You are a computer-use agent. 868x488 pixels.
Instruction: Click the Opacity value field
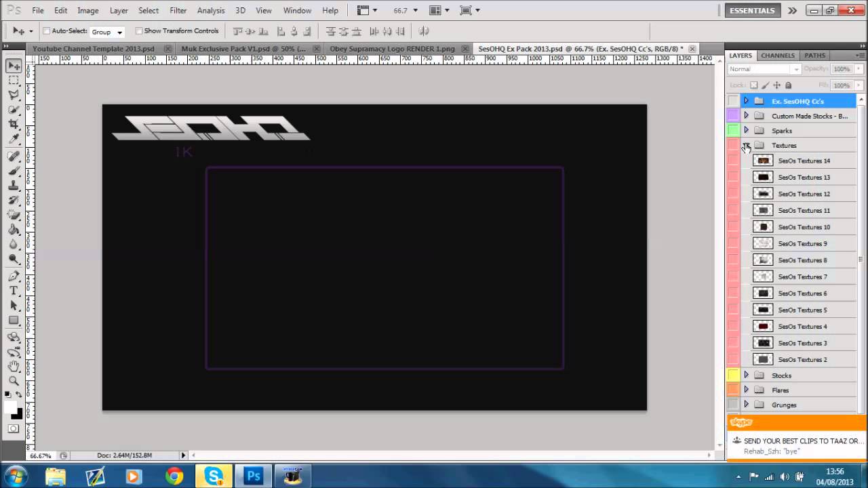tap(842, 69)
